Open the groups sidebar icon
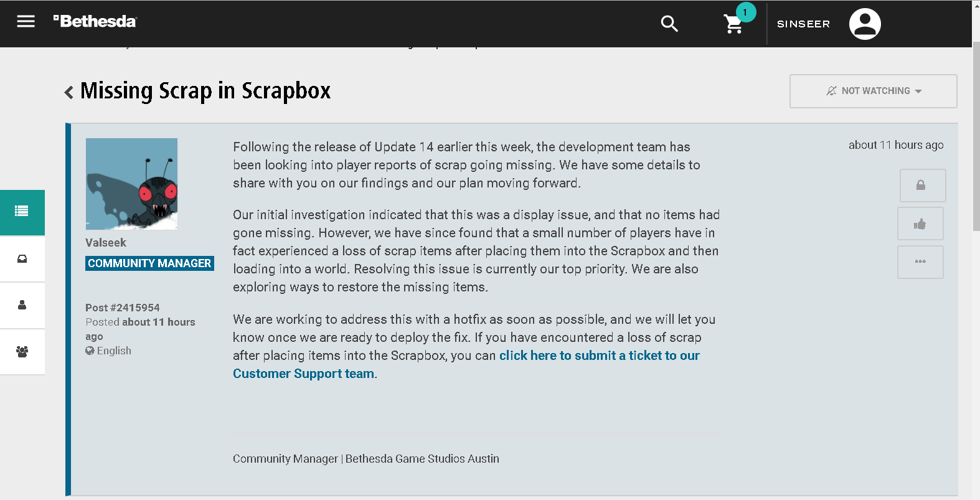Screen dimensions: 980x500 tap(22, 352)
